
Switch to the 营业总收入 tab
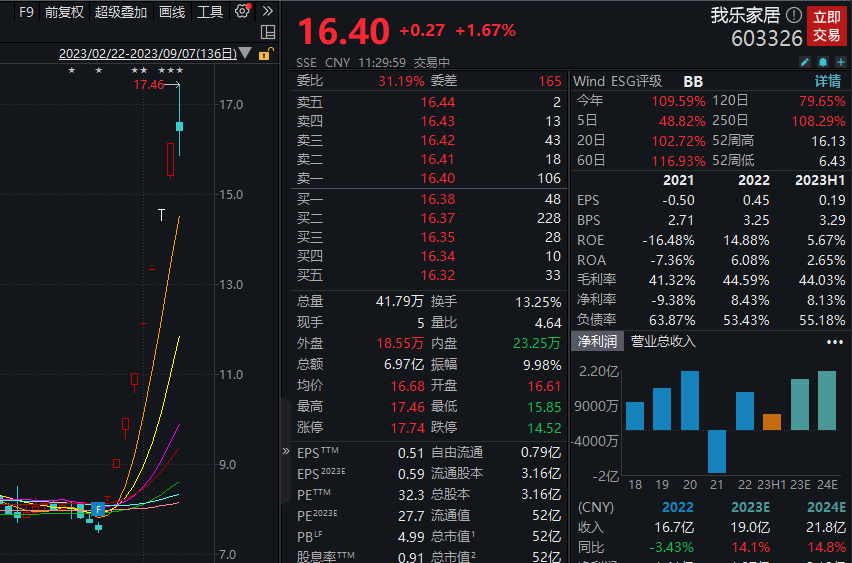[x=663, y=342]
